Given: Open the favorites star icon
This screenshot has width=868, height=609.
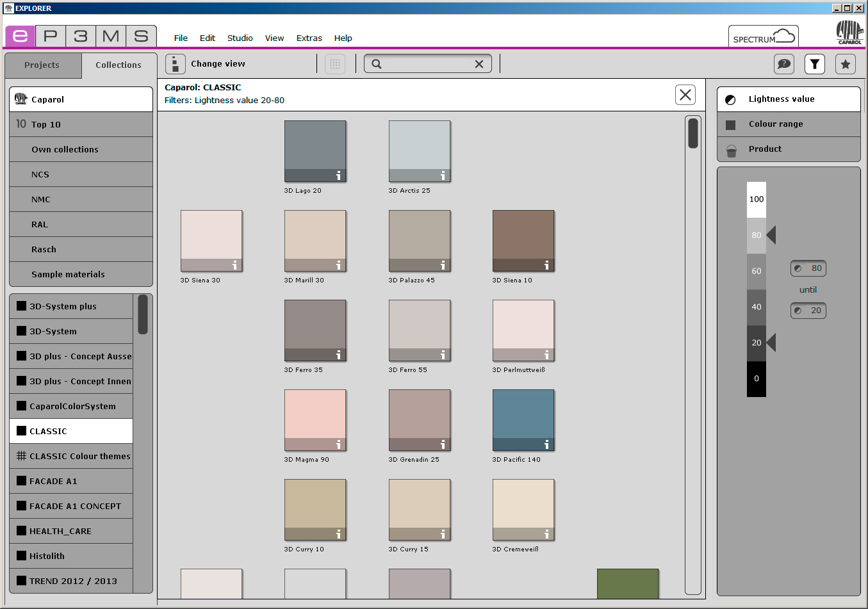Looking at the screenshot, I should (846, 64).
